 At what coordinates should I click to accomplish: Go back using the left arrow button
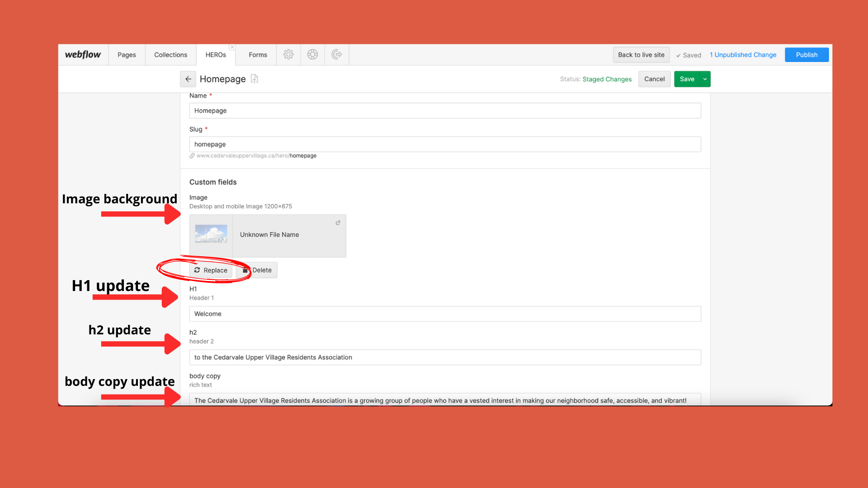click(188, 79)
